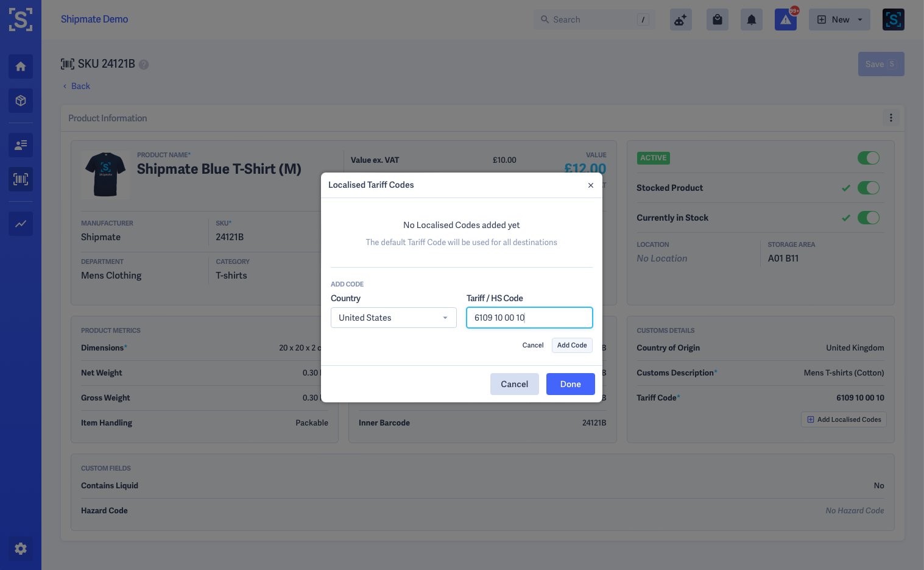Open the barcode products icon in sidebar
The width and height of the screenshot is (924, 570).
(21, 179)
